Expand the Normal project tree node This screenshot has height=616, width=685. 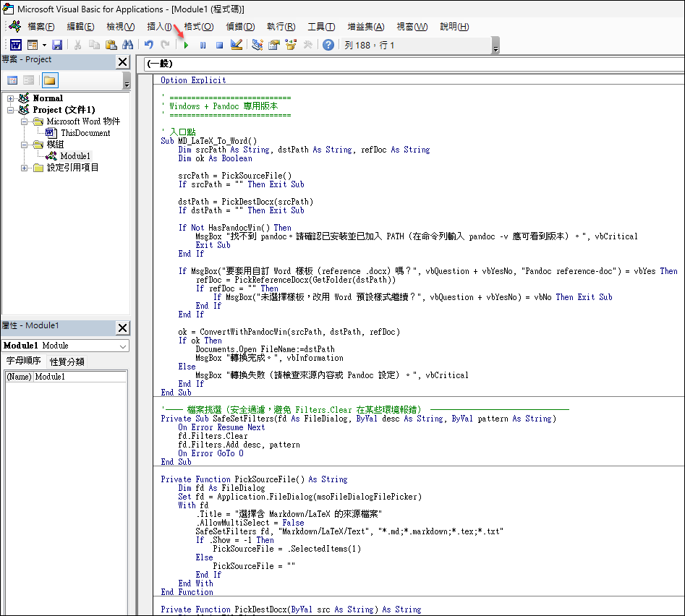(11, 98)
